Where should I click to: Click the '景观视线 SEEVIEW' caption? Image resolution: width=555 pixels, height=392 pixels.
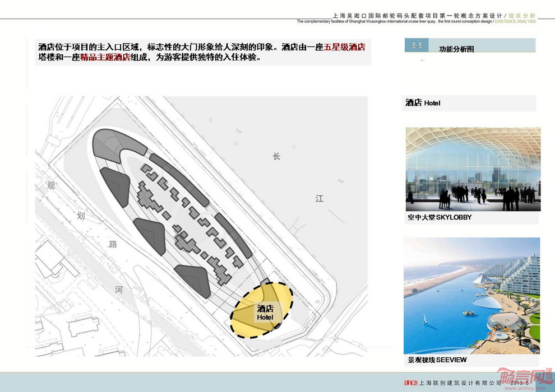(x=437, y=360)
